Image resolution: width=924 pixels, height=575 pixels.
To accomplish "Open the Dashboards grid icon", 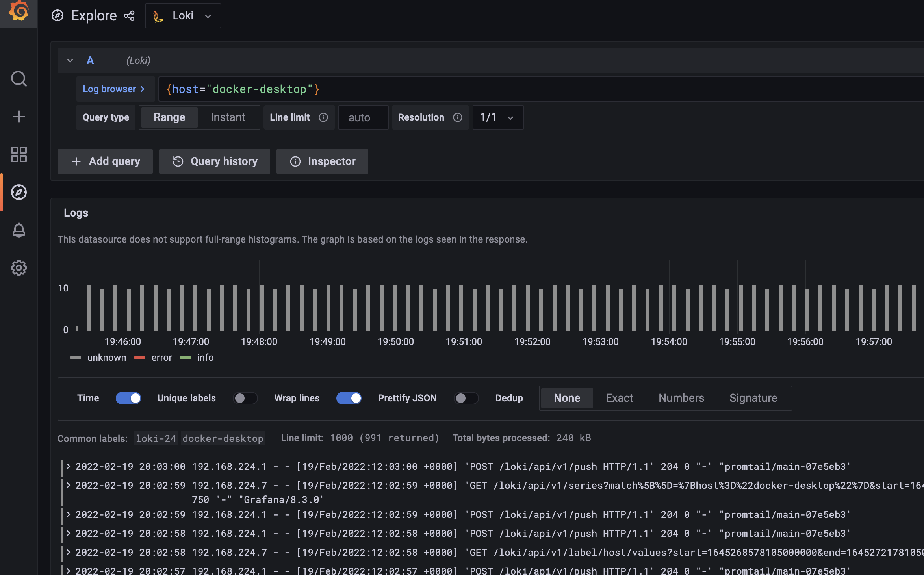I will coord(19,154).
